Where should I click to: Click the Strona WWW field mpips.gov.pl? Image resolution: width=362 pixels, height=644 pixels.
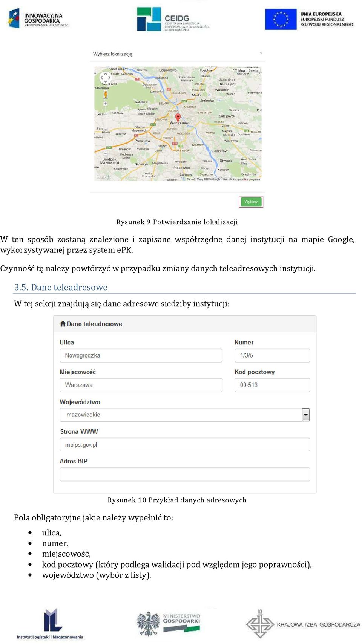(185, 445)
